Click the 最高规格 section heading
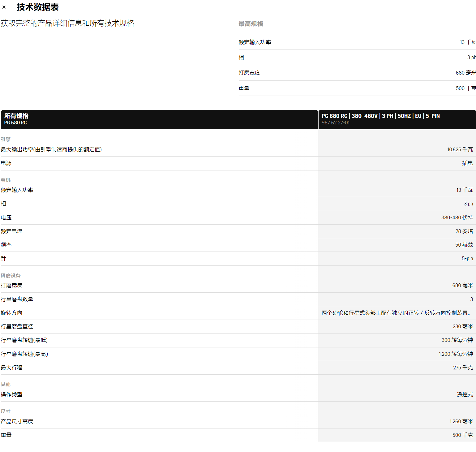476x452 pixels. tap(251, 24)
